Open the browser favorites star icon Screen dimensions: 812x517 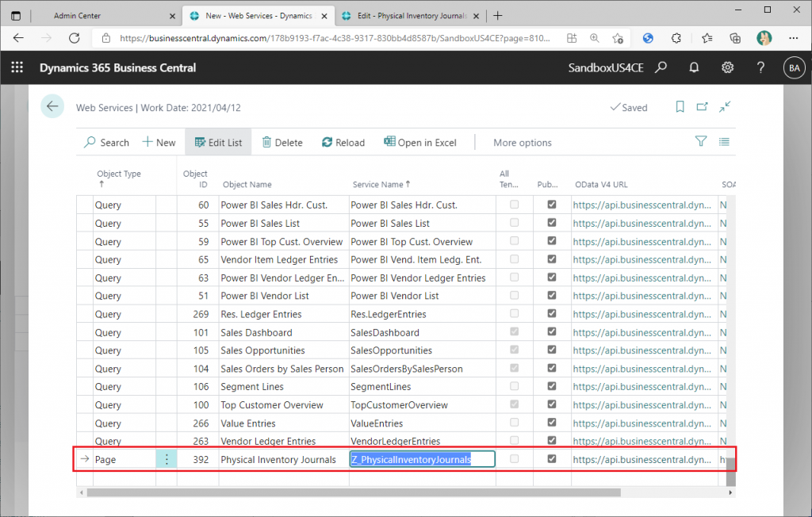coord(707,38)
